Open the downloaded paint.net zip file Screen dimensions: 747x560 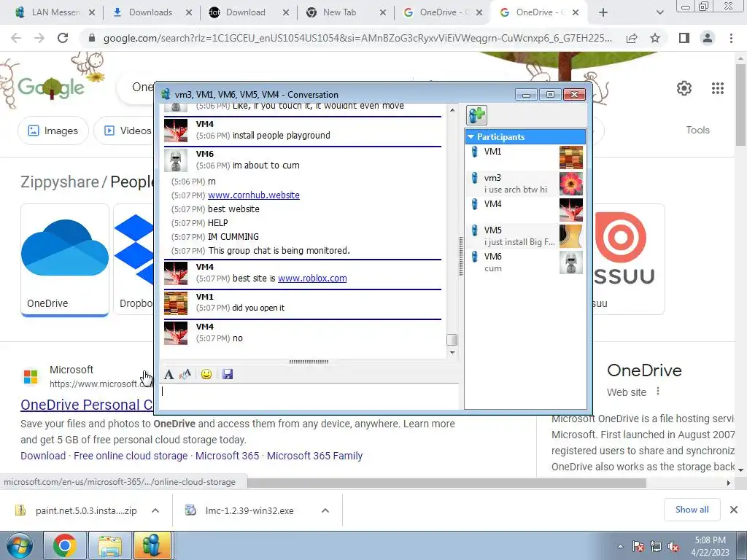pos(76,510)
